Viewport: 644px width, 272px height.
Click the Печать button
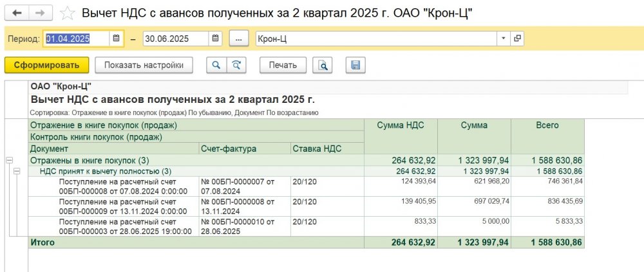coord(283,65)
